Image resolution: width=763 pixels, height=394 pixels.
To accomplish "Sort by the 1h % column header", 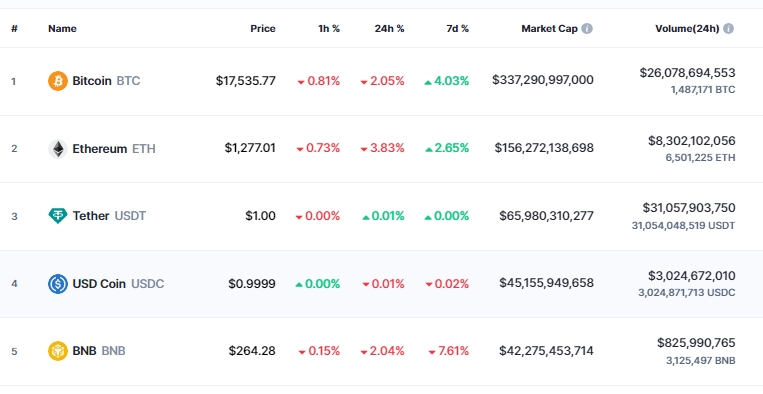I will [x=329, y=29].
